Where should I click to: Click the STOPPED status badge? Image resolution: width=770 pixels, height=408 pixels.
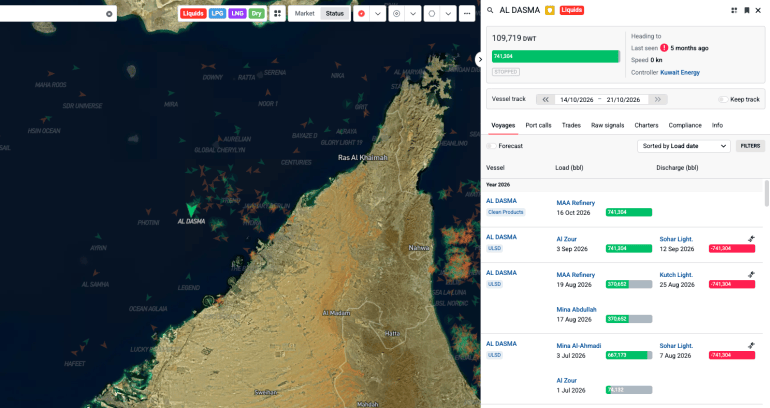point(506,72)
